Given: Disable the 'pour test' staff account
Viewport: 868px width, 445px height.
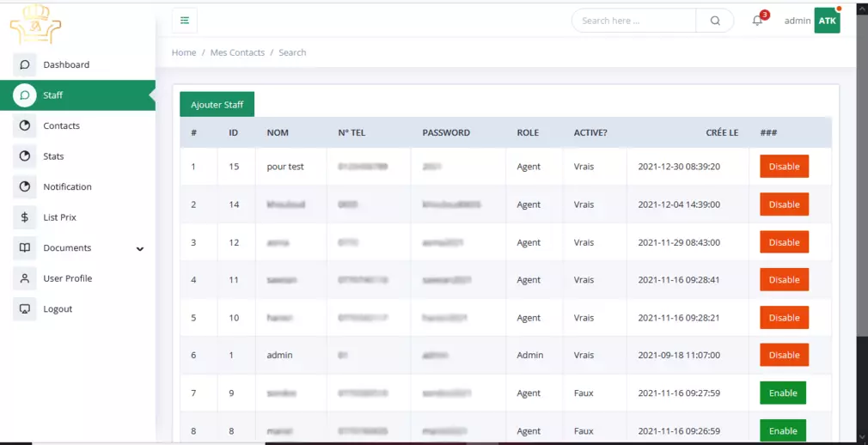Looking at the screenshot, I should tap(784, 167).
